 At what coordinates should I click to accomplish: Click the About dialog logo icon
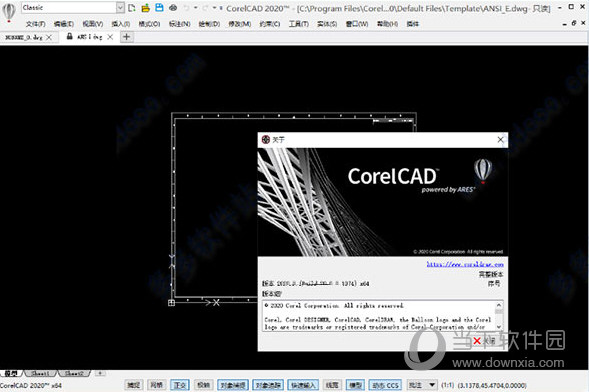pos(266,140)
